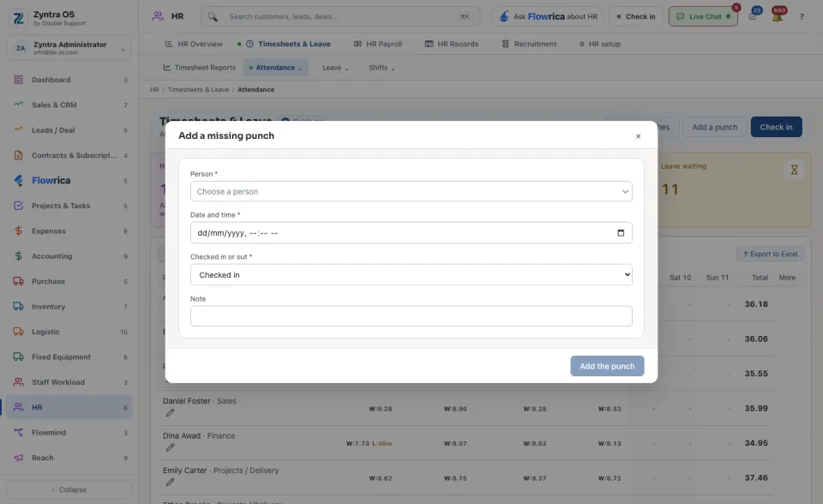Image resolution: width=823 pixels, height=504 pixels.
Task: Collapse the sidebar
Action: [x=69, y=489]
